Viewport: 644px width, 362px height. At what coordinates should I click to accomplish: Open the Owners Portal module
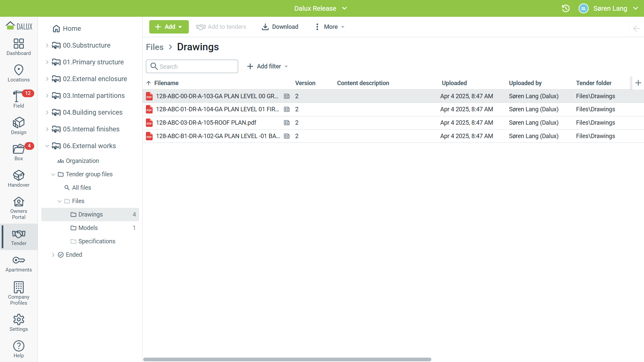coord(19,208)
